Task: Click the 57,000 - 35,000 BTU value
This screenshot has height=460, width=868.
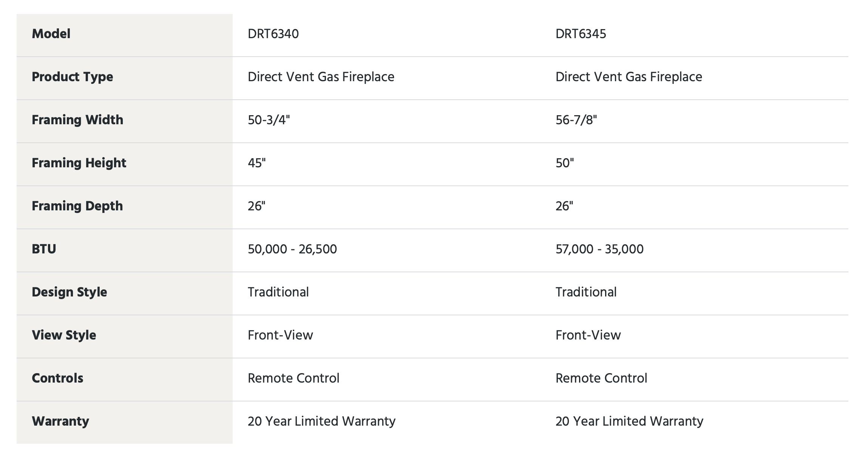Action: click(x=599, y=249)
